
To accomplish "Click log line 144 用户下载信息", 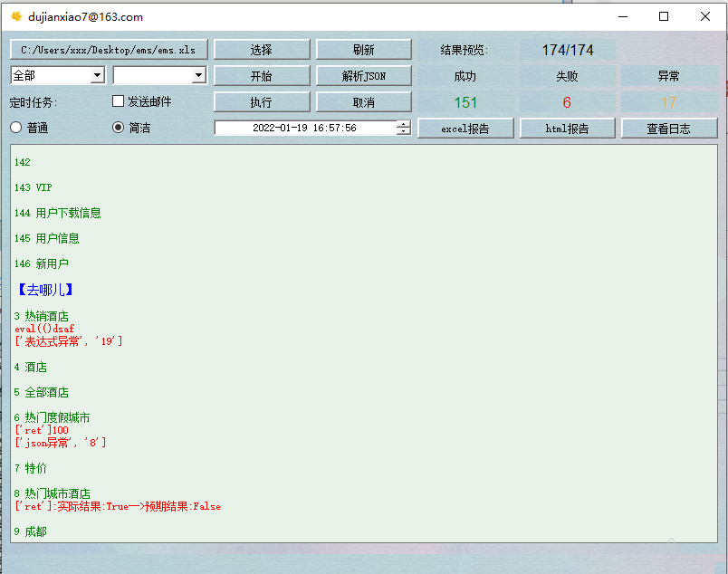I will pyautogui.click(x=58, y=213).
